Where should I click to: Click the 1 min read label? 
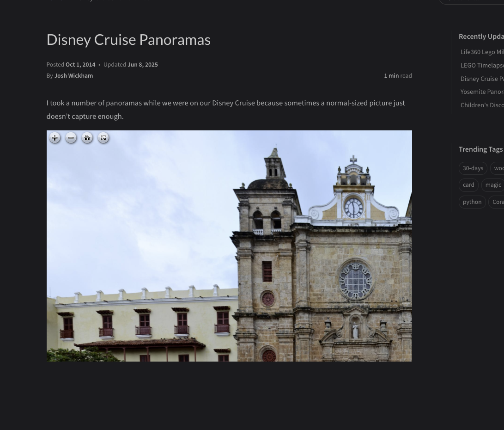398,75
